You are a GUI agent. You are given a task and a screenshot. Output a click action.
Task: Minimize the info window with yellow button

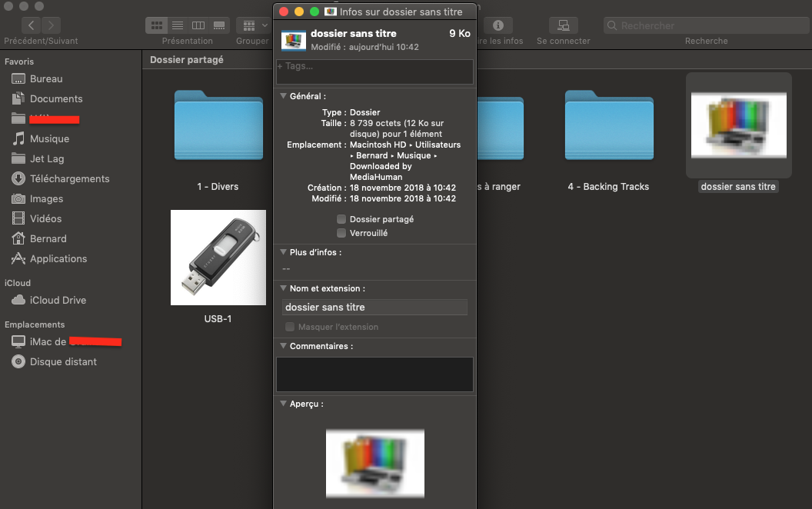pyautogui.click(x=299, y=12)
